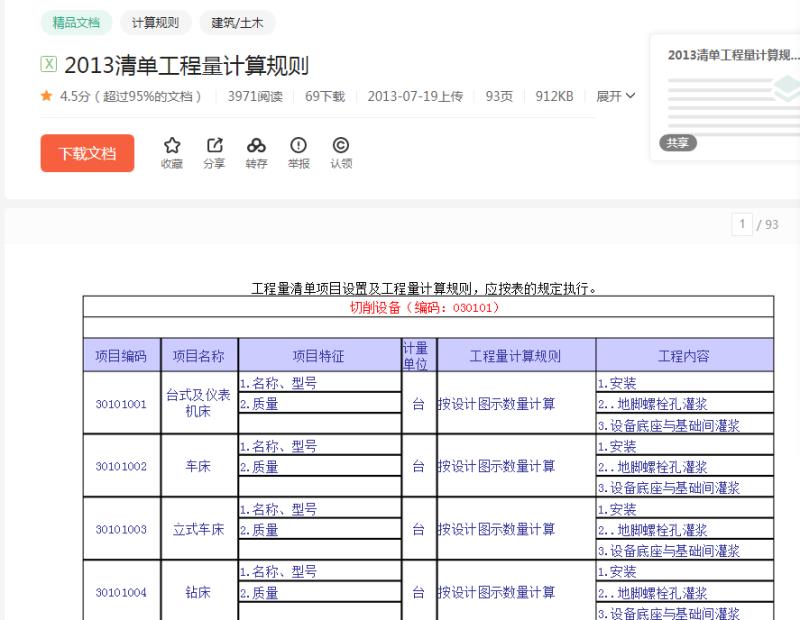800x620 pixels.
Task: Click the 立式车床 name cell
Action: pos(199,529)
